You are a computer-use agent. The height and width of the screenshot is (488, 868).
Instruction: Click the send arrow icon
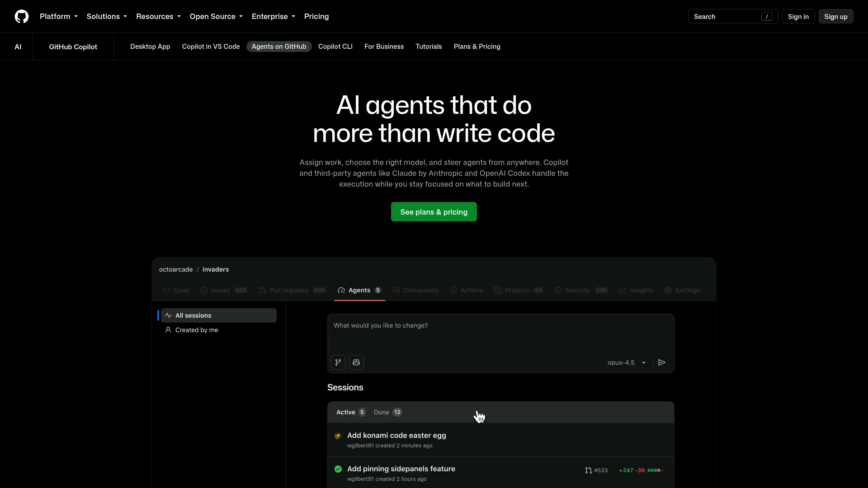tap(662, 362)
